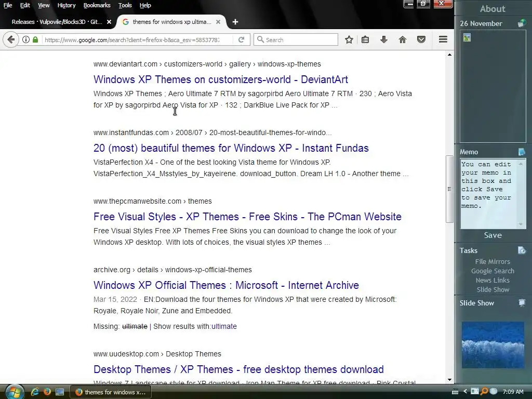Click the Firefox Search input field
This screenshot has width=532, height=399.
pyautogui.click(x=296, y=39)
